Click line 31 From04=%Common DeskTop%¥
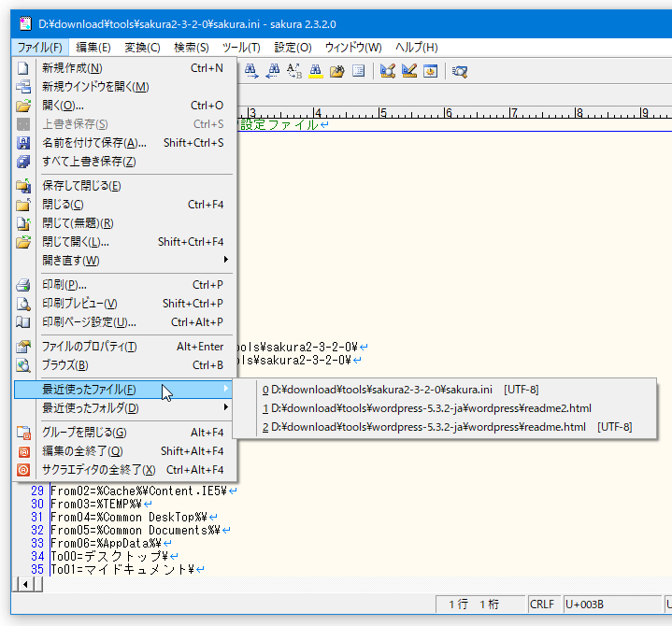 click(x=129, y=518)
